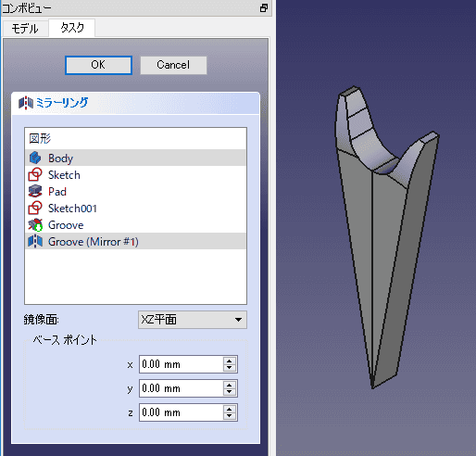Select Sketch001 entry in 図形 list
476x456 pixels.
pos(135,209)
